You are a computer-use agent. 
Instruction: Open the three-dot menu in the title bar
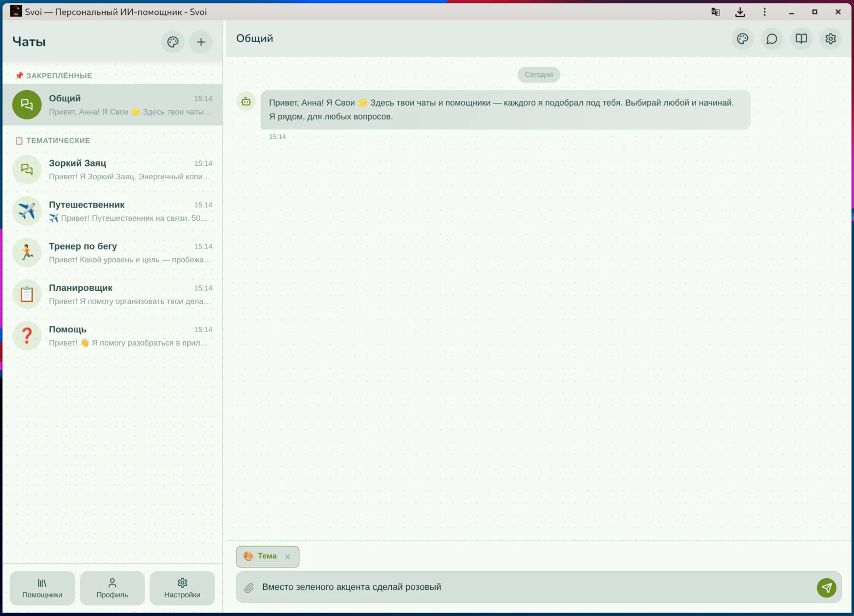(x=764, y=12)
